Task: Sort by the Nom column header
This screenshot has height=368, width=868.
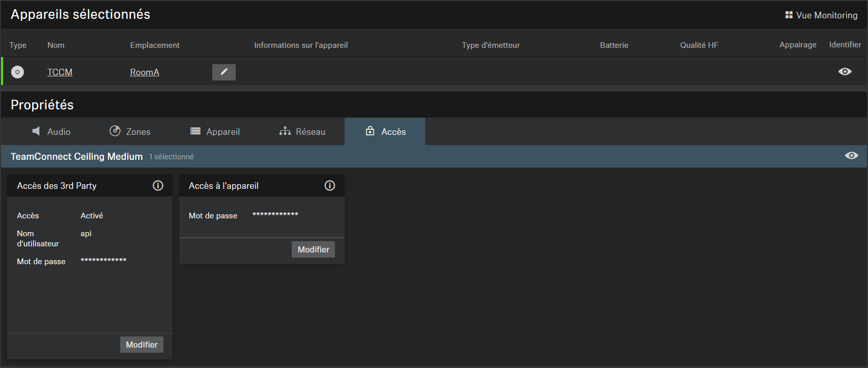Action: click(x=56, y=45)
